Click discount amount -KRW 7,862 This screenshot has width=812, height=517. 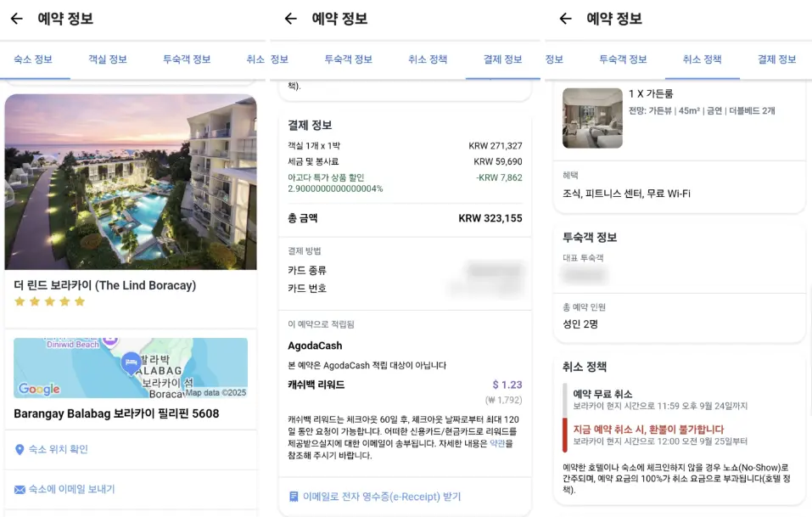(x=499, y=177)
